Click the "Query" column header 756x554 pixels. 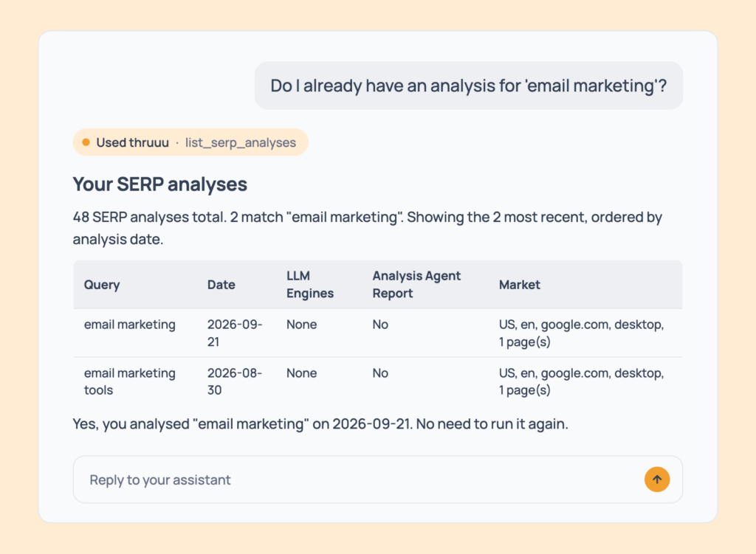click(102, 285)
